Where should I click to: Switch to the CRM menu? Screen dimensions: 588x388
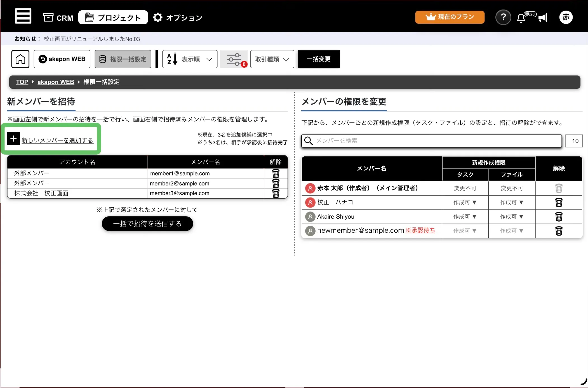tap(58, 18)
